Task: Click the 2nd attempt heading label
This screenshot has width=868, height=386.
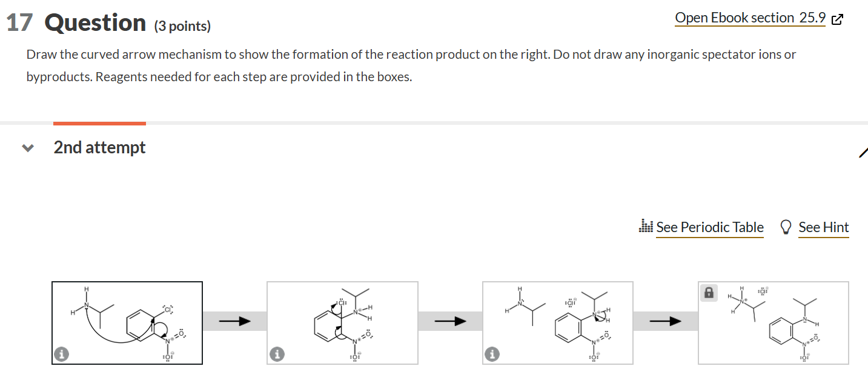Action: 99,147
